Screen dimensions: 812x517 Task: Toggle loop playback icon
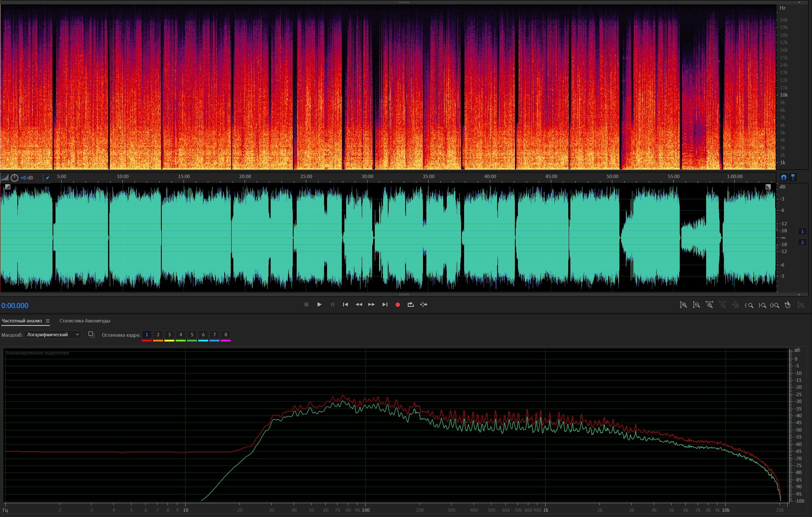(410, 305)
